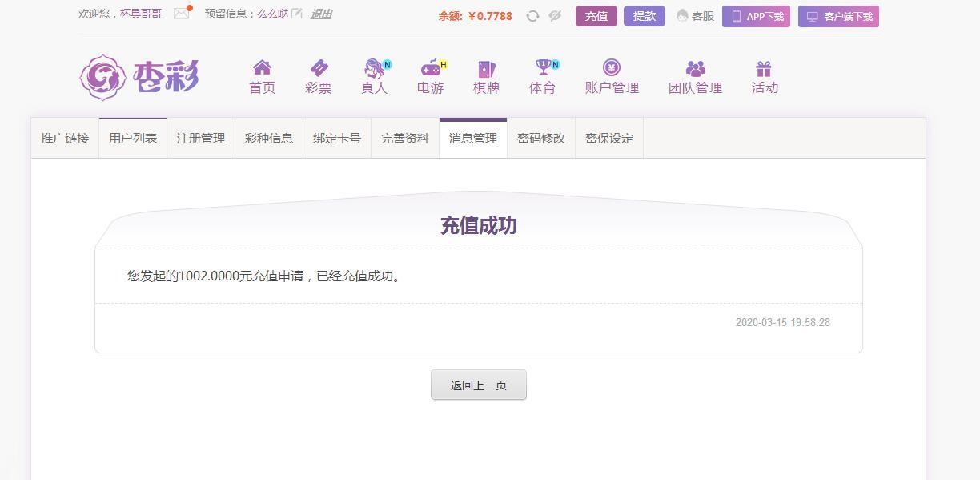This screenshot has width=980, height=480.
Task: Open 电游 gamepad icon
Action: pos(432,67)
